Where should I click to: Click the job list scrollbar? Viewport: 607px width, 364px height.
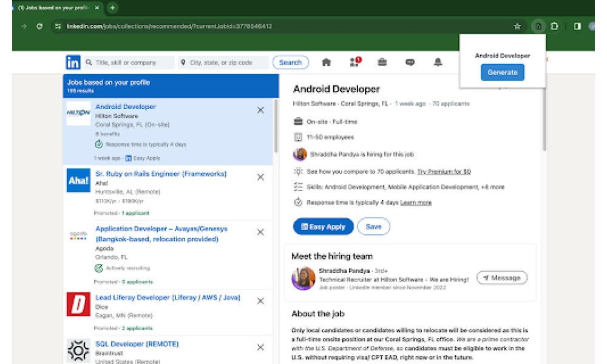pyautogui.click(x=276, y=126)
